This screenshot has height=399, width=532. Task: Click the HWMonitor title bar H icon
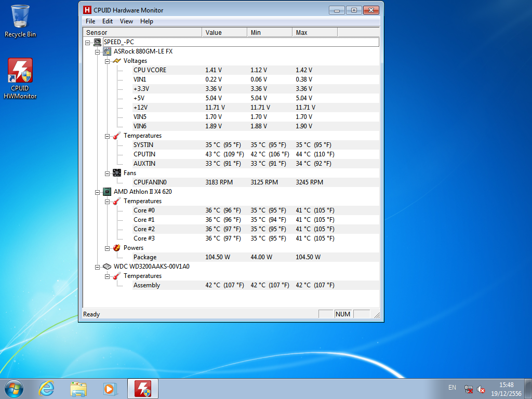[87, 10]
